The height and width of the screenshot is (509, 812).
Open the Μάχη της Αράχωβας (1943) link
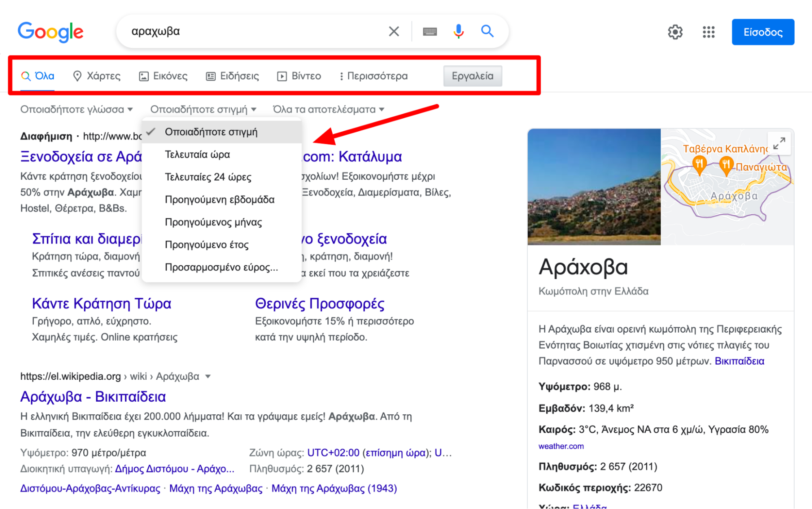point(334,488)
